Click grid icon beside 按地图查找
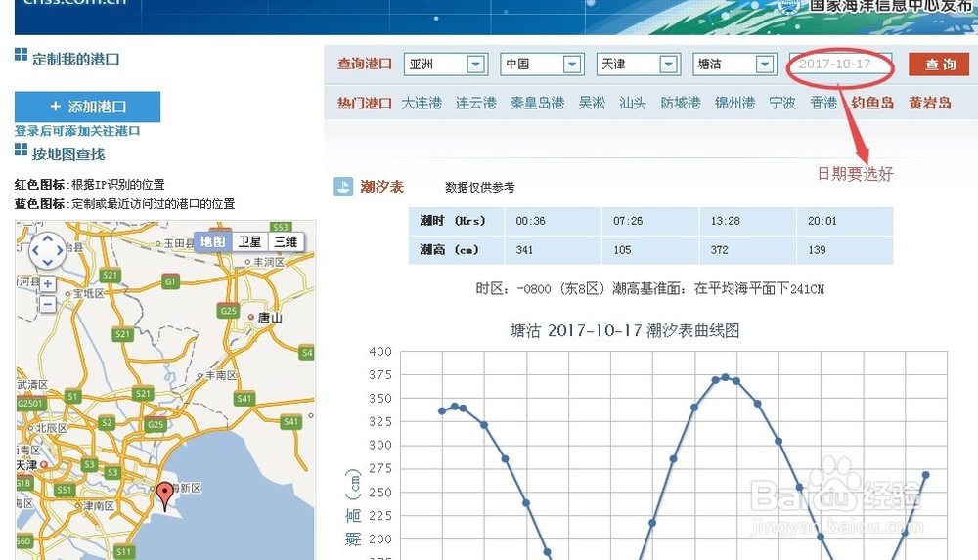 tap(21, 150)
